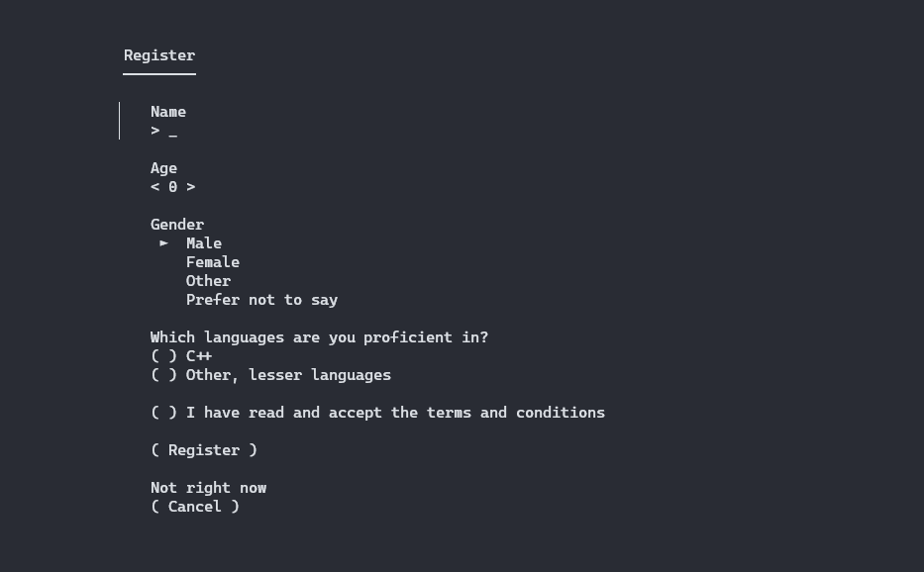The height and width of the screenshot is (572, 924).
Task: Increase age with the right angle bracket
Action: (x=191, y=187)
